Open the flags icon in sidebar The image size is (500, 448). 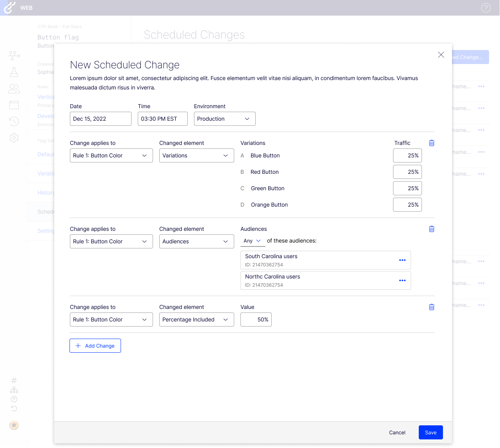14,55
